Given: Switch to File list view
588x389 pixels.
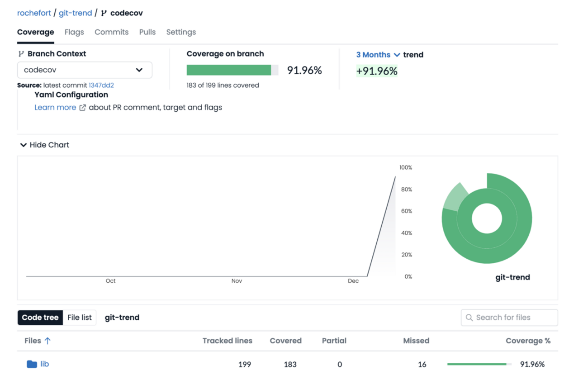Looking at the screenshot, I should click(x=80, y=318).
